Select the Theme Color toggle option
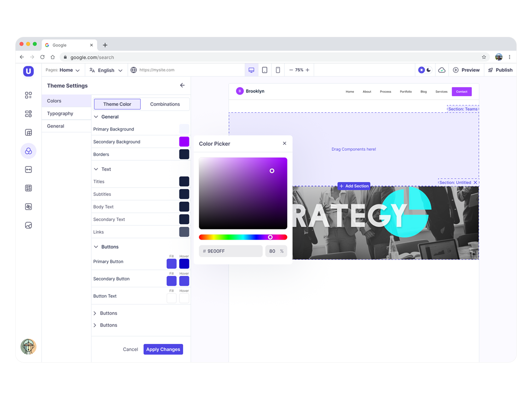The height and width of the screenshot is (399, 532). tap(117, 104)
